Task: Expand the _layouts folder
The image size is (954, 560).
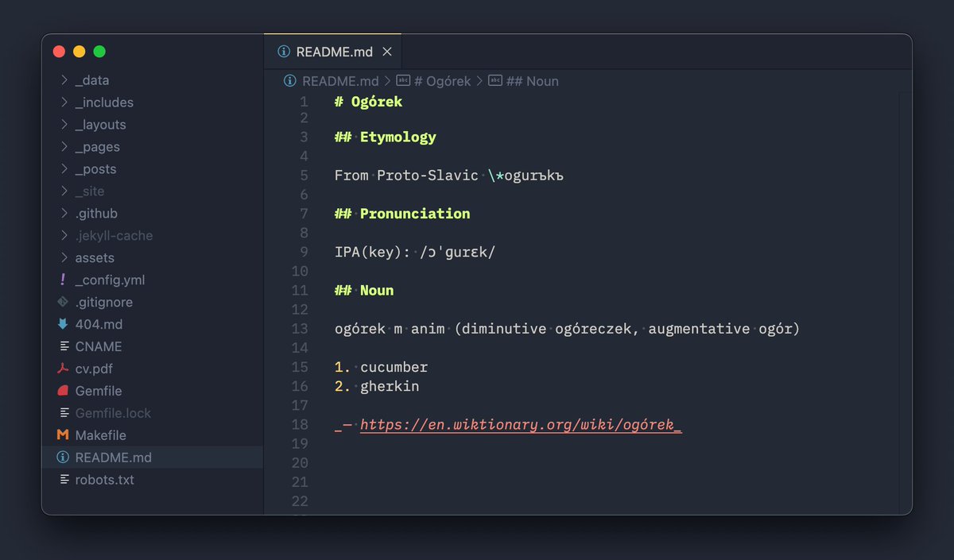Action: coord(64,125)
